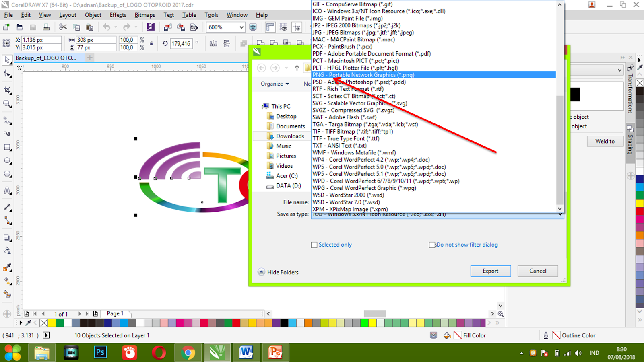Select the Rectangle tool

[7, 147]
